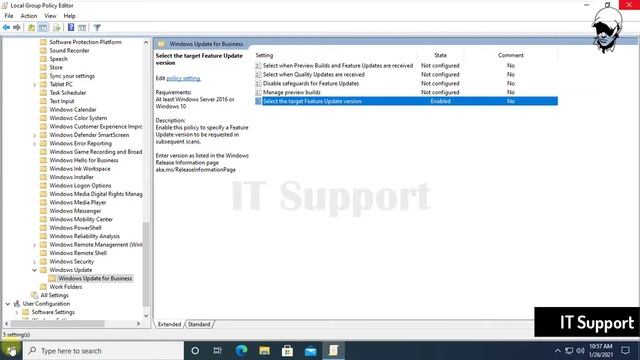The height and width of the screenshot is (360, 640).
Task: Open the Help toolbar icon
Action: coord(71,27)
